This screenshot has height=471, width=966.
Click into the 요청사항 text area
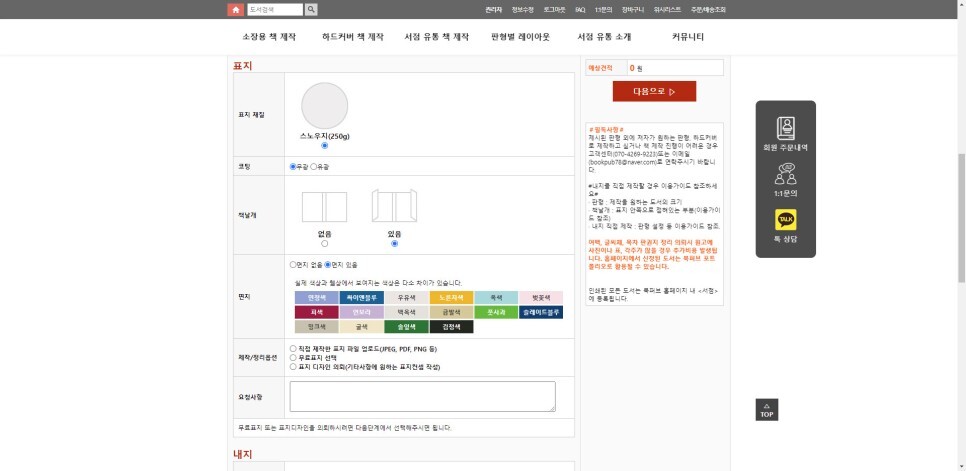[423, 397]
